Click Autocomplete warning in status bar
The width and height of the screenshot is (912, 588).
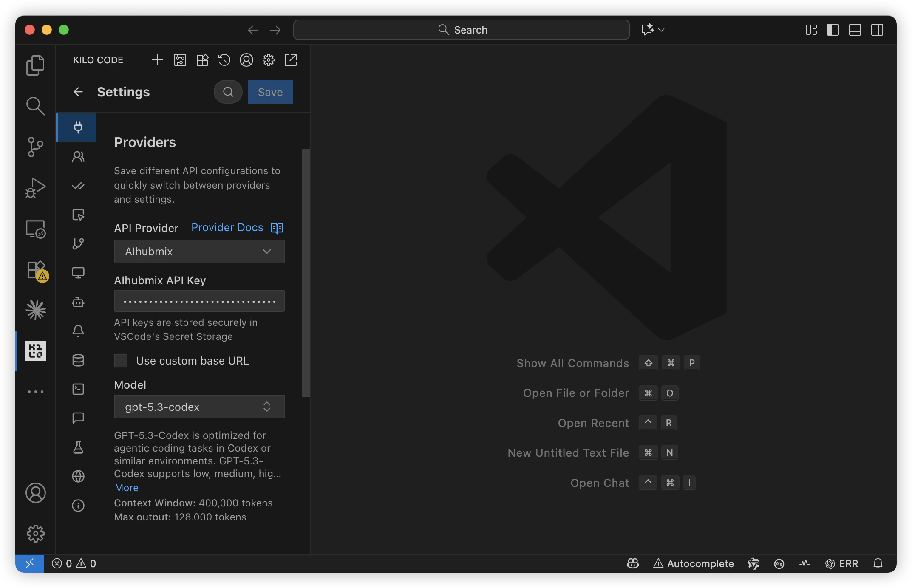pyautogui.click(x=694, y=563)
